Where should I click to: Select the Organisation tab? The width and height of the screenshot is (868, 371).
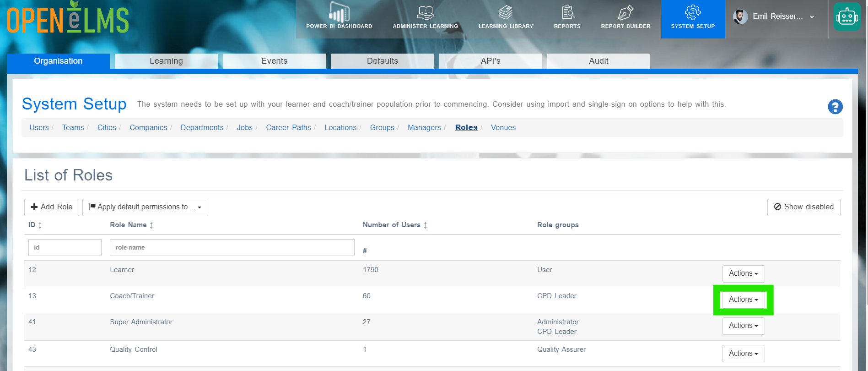(58, 61)
